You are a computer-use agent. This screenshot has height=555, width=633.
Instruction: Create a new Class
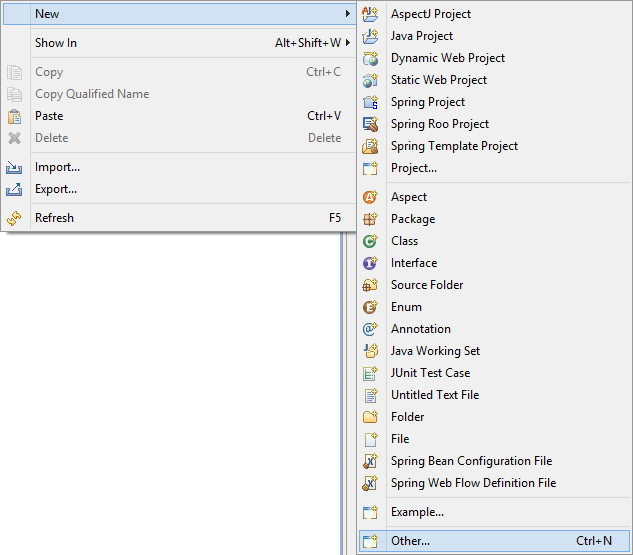(494, 241)
